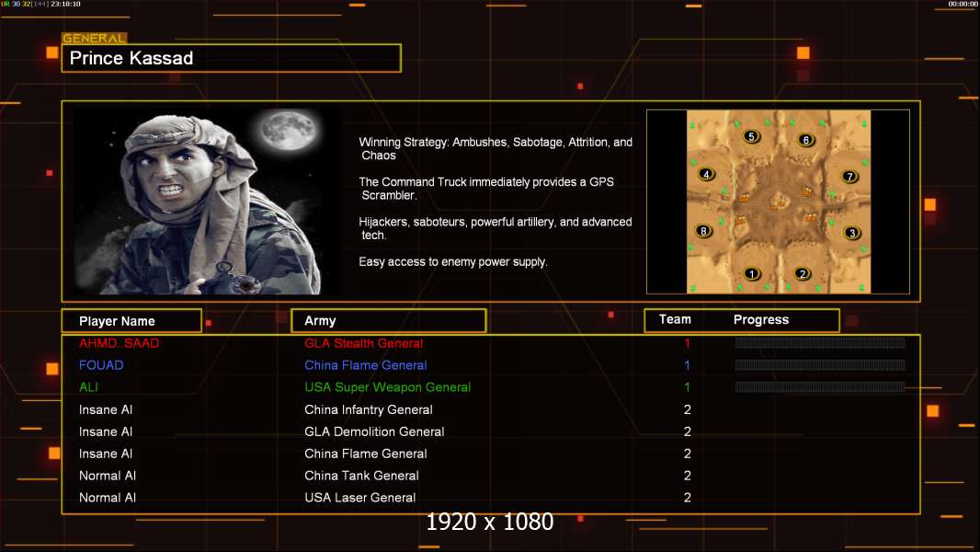Click the Hijackers, saboteurs description text
The image size is (980, 552).
coord(495,228)
